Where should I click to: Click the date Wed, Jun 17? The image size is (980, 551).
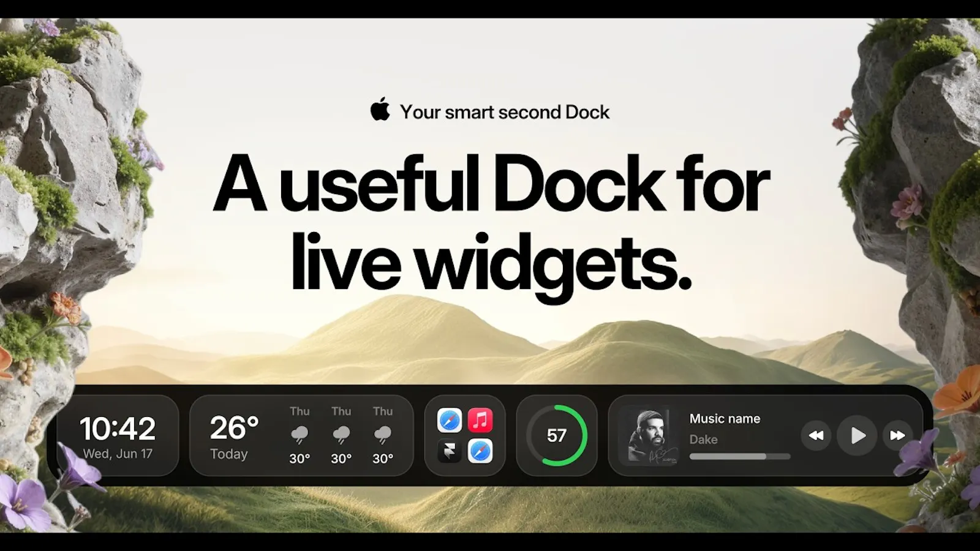pyautogui.click(x=118, y=454)
